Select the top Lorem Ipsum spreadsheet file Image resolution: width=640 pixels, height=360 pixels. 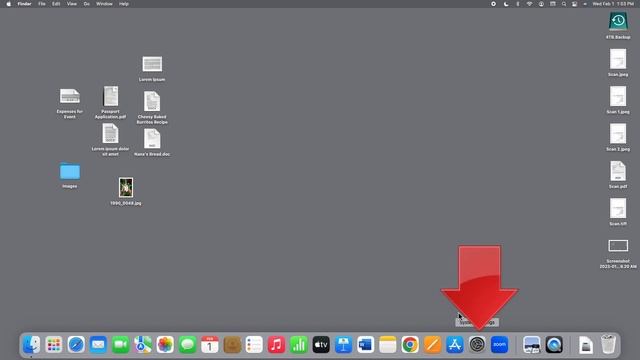152,64
